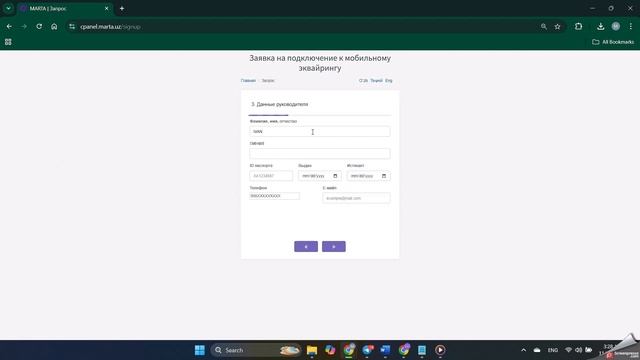The image size is (640, 360).
Task: Open the Chrome three-dot menu
Action: click(x=631, y=27)
